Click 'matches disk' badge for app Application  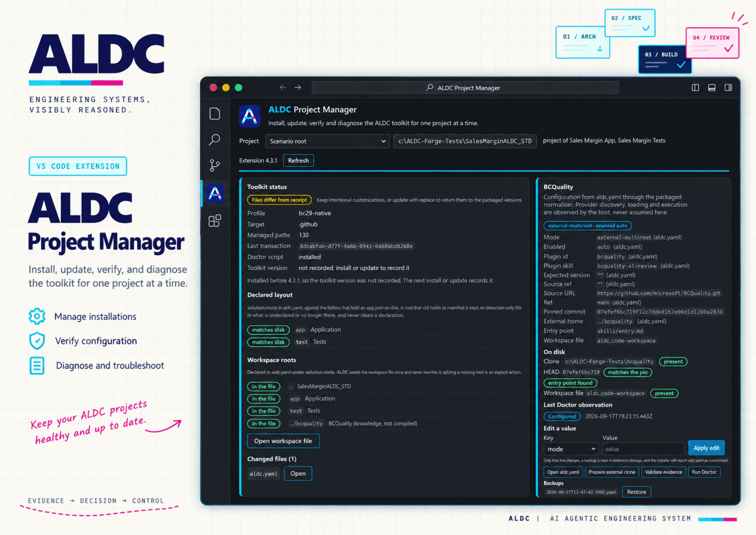point(268,330)
